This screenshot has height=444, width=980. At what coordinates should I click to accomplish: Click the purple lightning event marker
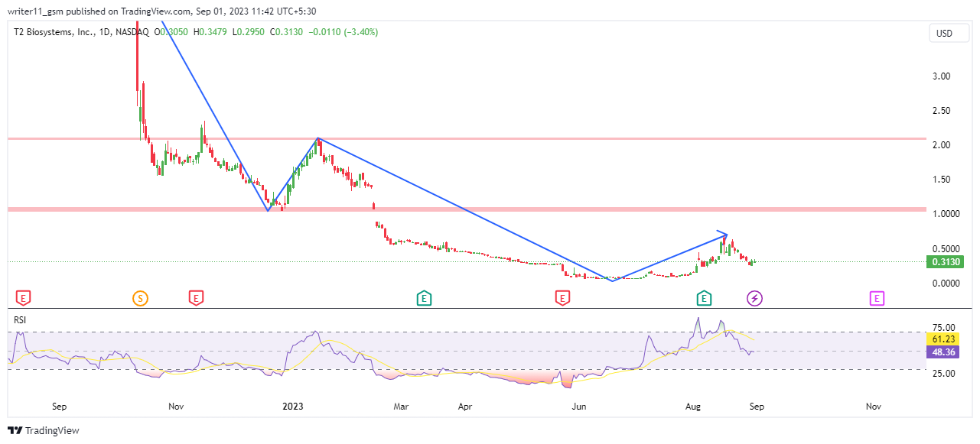click(754, 298)
